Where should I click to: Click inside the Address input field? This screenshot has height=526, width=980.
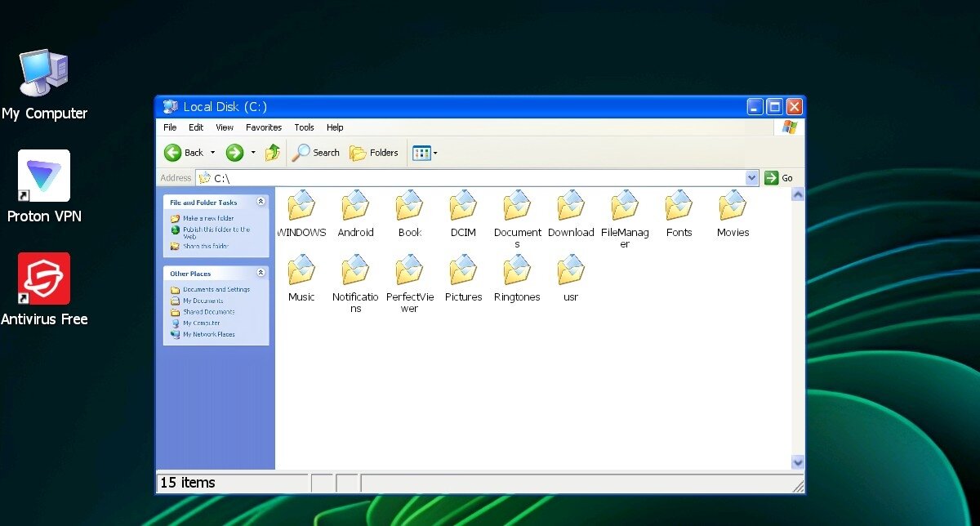tap(474, 178)
